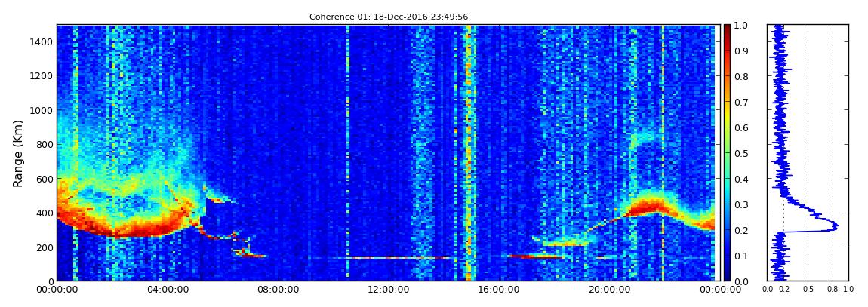Click the colorbar 0.6 tick label
The height and width of the screenshot is (307, 868).
(743, 127)
